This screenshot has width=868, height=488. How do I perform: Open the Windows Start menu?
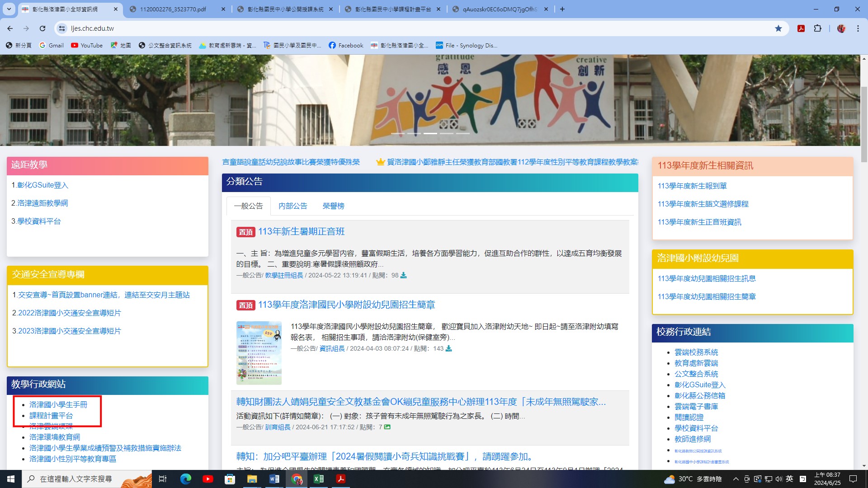click(x=11, y=479)
